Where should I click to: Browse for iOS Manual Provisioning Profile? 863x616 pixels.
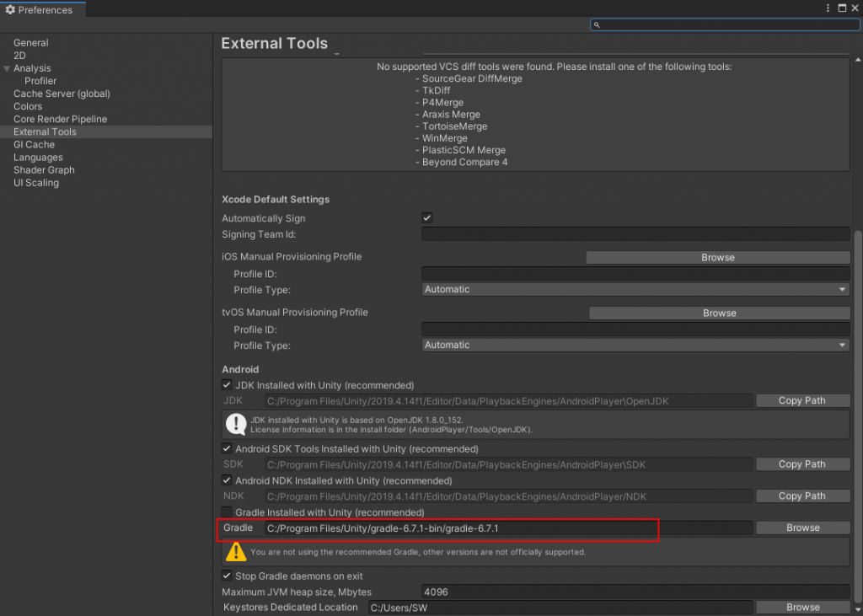718,258
